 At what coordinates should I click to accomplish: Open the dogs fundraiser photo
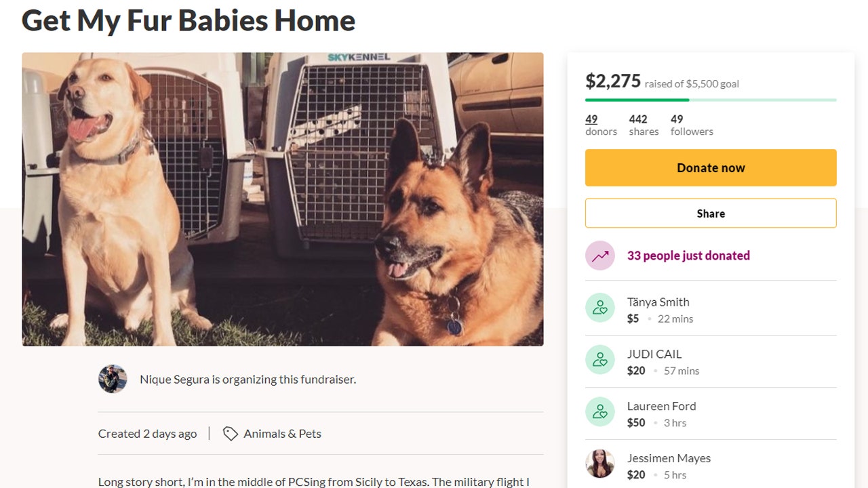[283, 199]
